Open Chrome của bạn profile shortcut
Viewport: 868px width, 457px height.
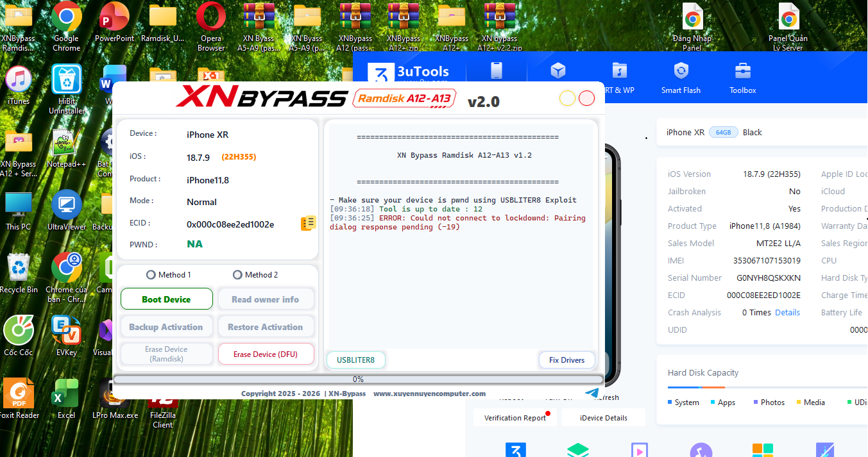[66, 278]
